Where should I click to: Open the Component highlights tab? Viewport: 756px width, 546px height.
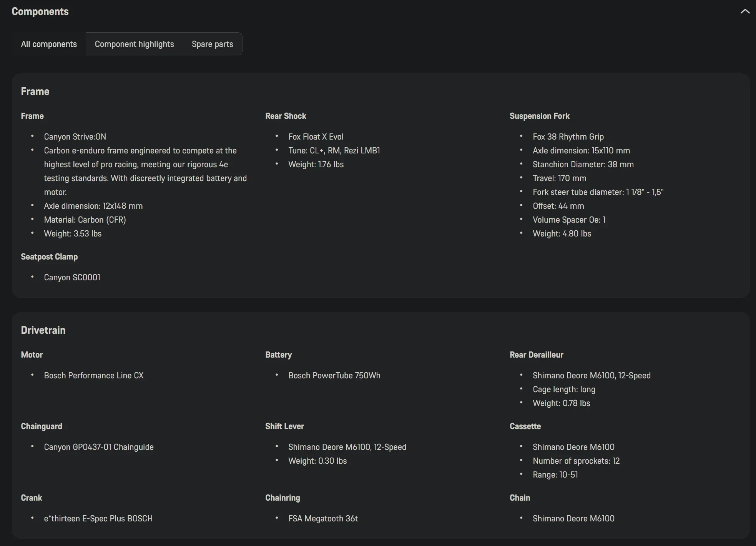click(135, 44)
